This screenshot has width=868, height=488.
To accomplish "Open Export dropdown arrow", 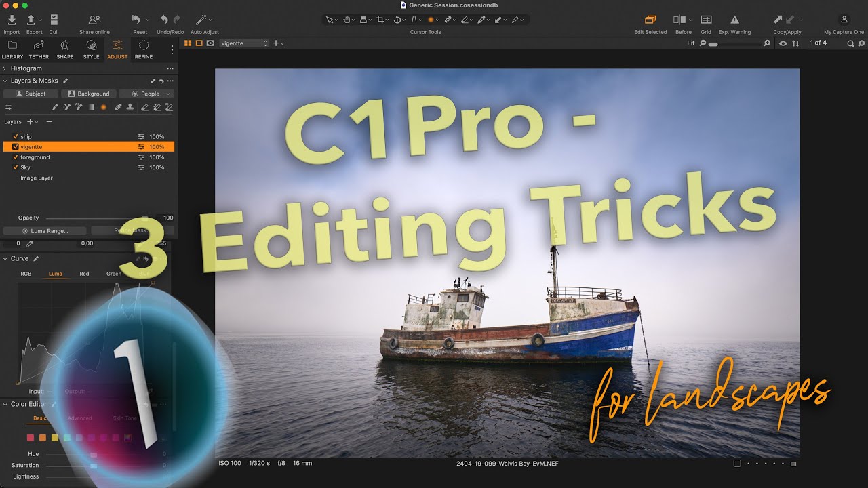I will [x=41, y=20].
